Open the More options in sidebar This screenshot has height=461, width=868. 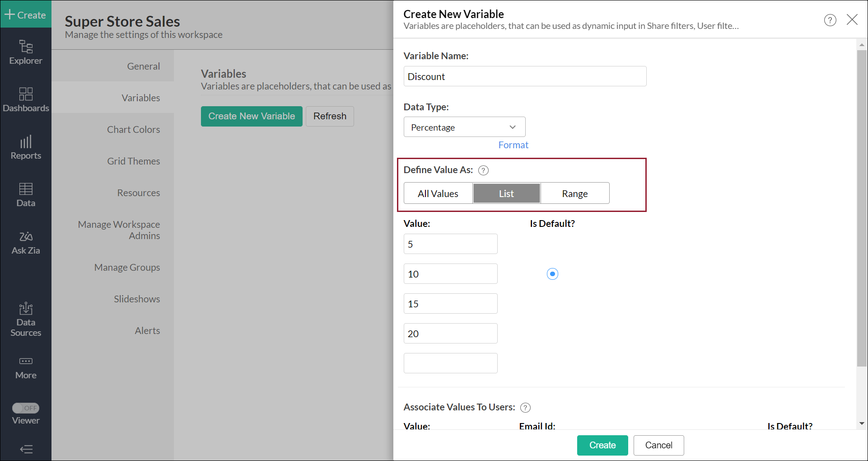point(26,367)
